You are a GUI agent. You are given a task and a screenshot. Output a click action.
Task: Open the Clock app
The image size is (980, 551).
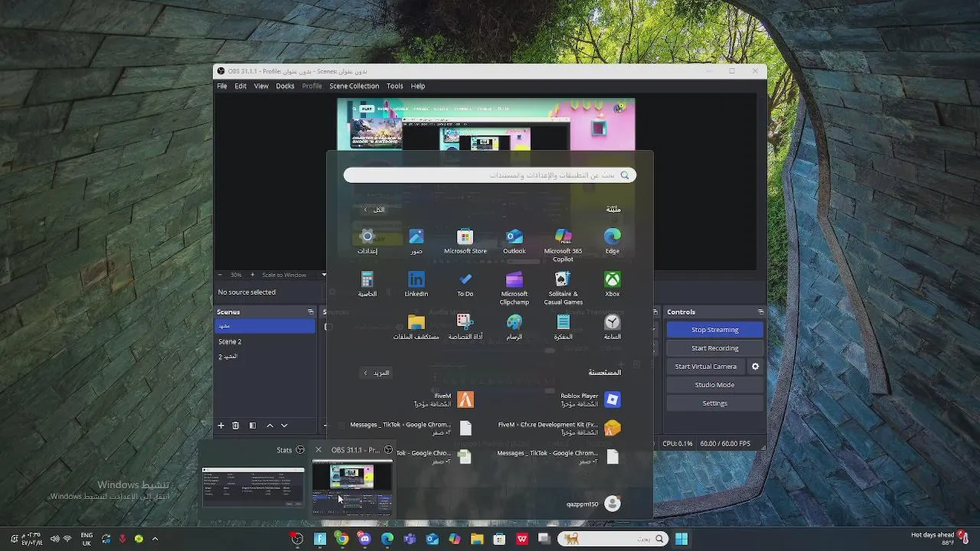click(612, 327)
